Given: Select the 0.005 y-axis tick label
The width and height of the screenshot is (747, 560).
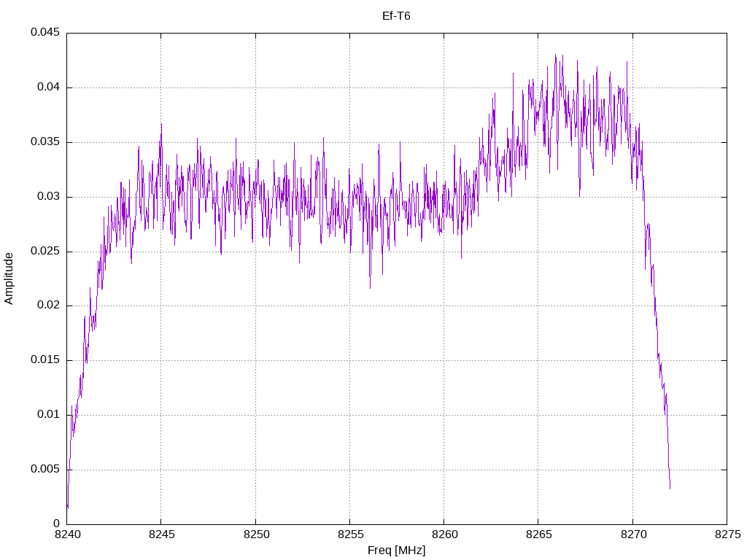Looking at the screenshot, I should click(x=45, y=469).
